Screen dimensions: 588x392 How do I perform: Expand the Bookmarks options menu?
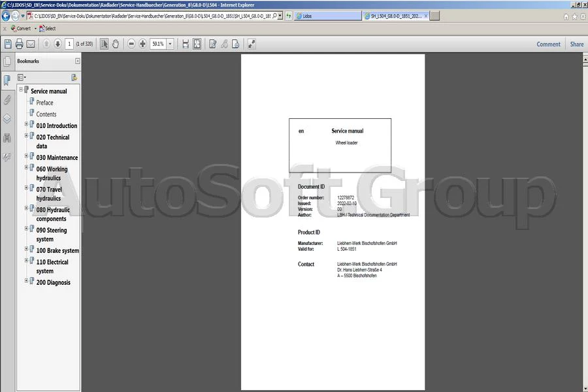(21, 76)
